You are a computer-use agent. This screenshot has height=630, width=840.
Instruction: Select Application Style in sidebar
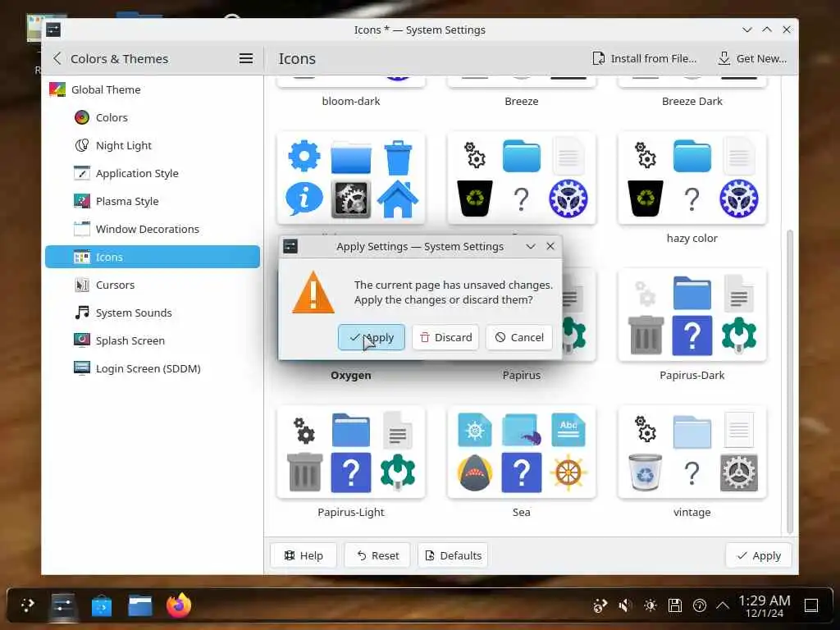[153, 173]
